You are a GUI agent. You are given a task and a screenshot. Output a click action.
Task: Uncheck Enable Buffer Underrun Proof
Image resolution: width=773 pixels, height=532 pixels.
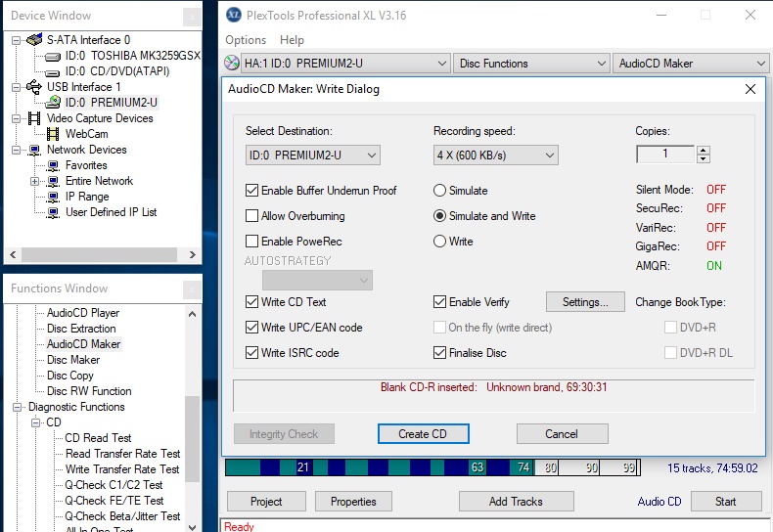[251, 190]
